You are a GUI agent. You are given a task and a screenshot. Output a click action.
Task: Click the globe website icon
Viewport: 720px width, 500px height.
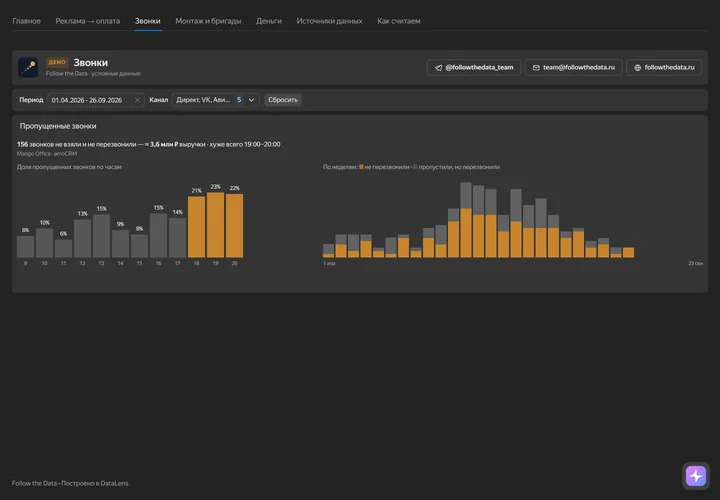point(637,68)
